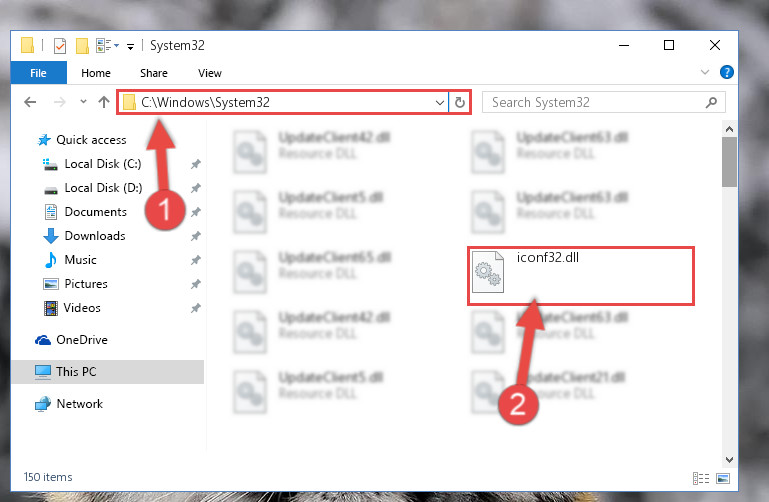Viewport: 769px width, 502px height.
Task: Click the New folder toolbar icon
Action: (x=82, y=46)
